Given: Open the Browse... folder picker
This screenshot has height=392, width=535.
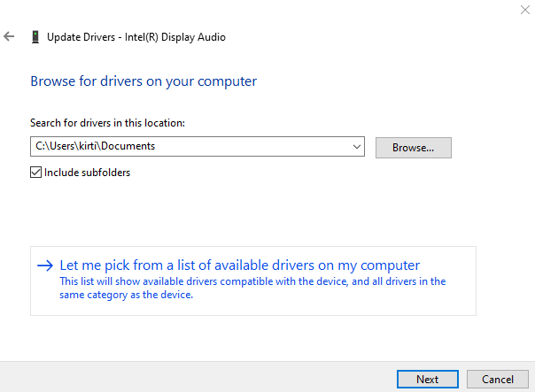Looking at the screenshot, I should pyautogui.click(x=413, y=148).
